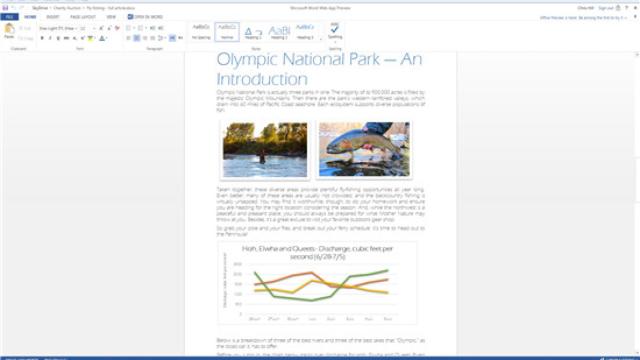Toggle subscript formatting
Viewport: 640px width, 360px height.
coord(75,38)
